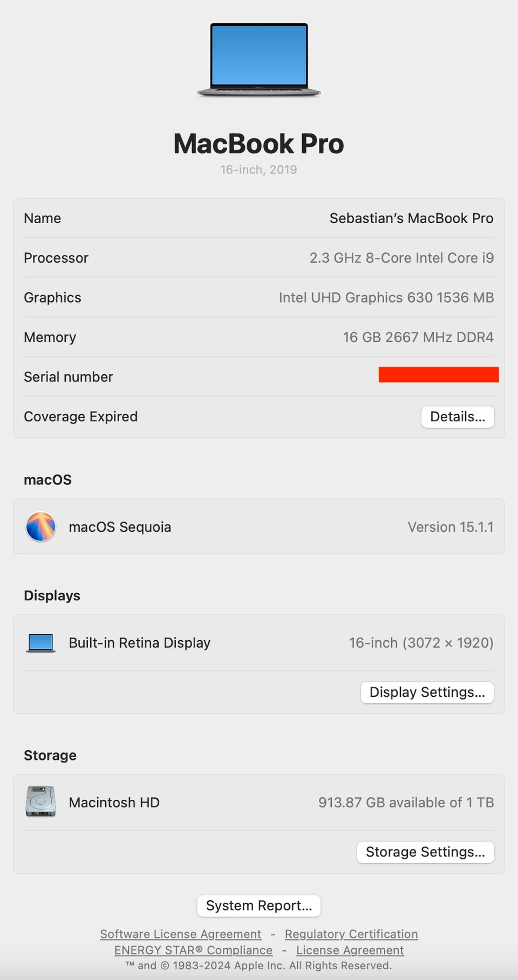Click the MacBook Pro laptop image
The width and height of the screenshot is (518, 980).
click(x=259, y=59)
